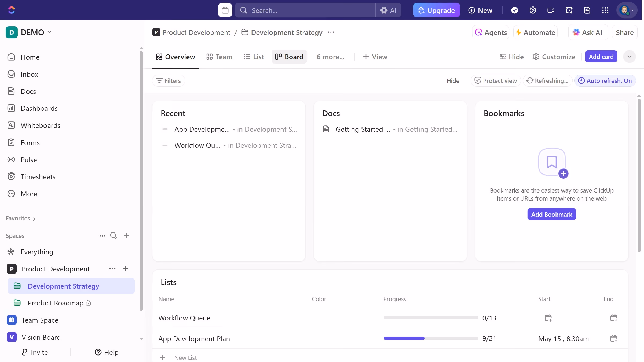Open Customize settings

click(554, 57)
